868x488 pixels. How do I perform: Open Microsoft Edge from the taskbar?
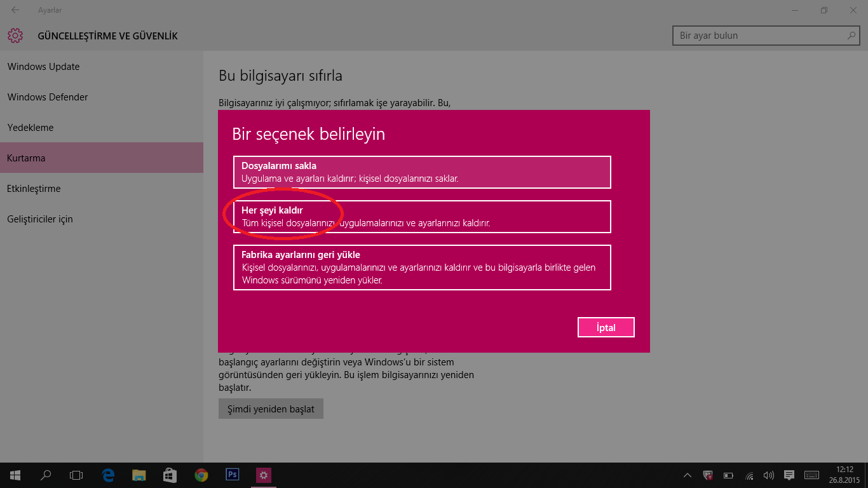[x=108, y=475]
